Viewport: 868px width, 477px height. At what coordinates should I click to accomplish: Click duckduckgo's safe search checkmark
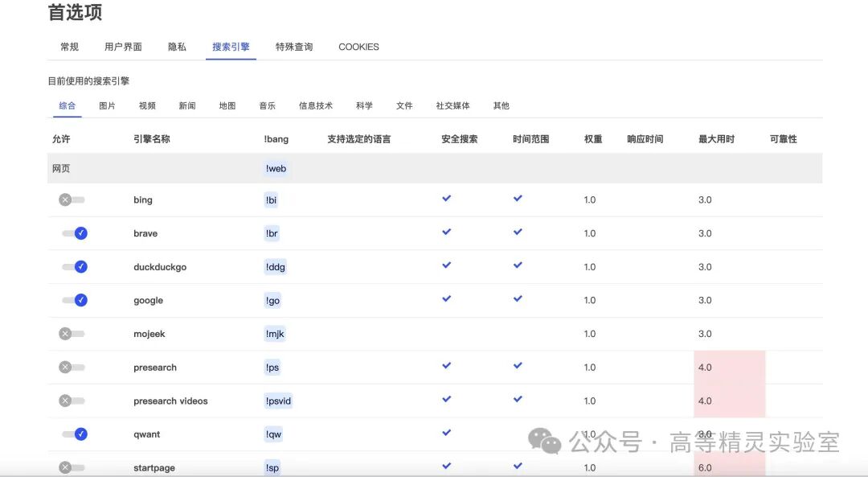pos(447,265)
